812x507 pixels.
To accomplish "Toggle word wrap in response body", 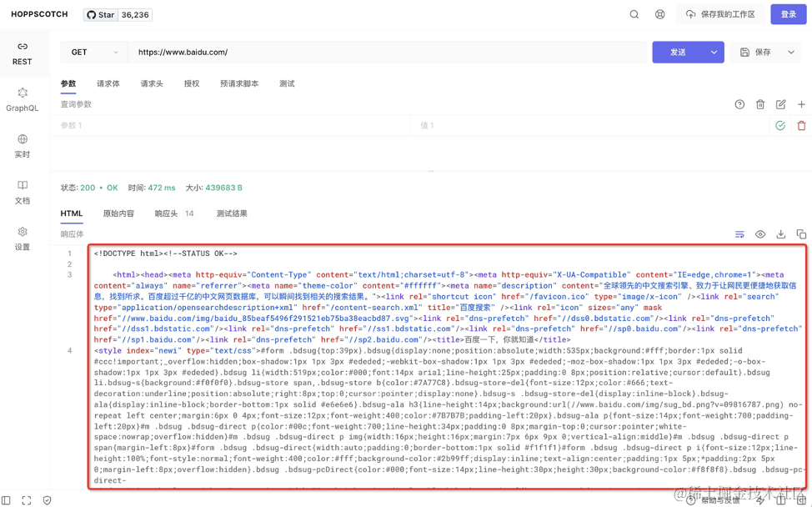I will click(739, 234).
